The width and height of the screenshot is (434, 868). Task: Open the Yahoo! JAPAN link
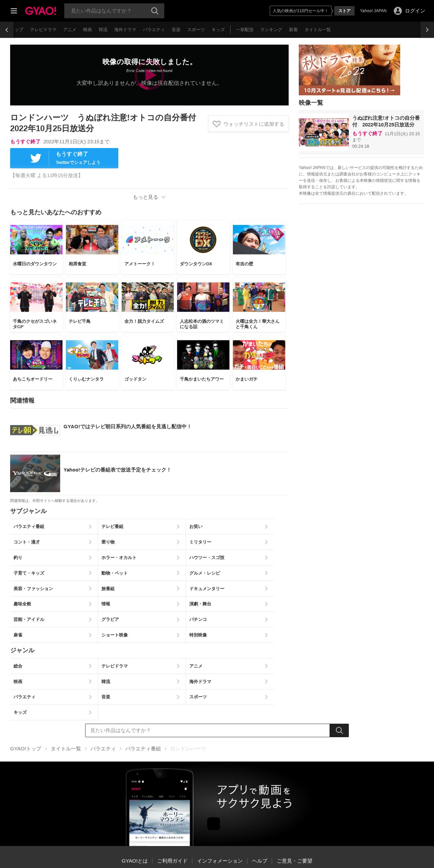pyautogui.click(x=373, y=11)
